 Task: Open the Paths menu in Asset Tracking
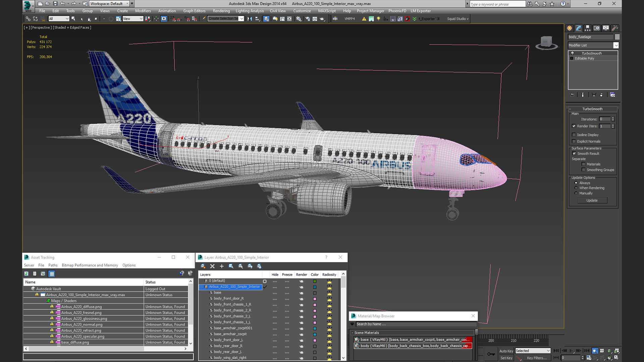tap(53, 265)
